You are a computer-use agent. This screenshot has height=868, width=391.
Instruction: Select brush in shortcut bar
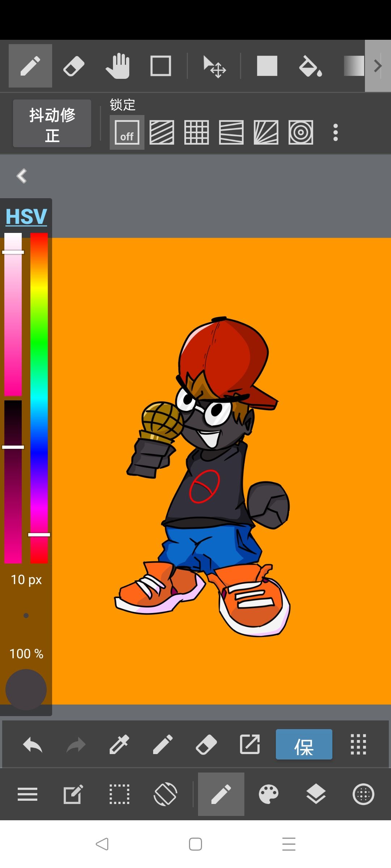(163, 745)
